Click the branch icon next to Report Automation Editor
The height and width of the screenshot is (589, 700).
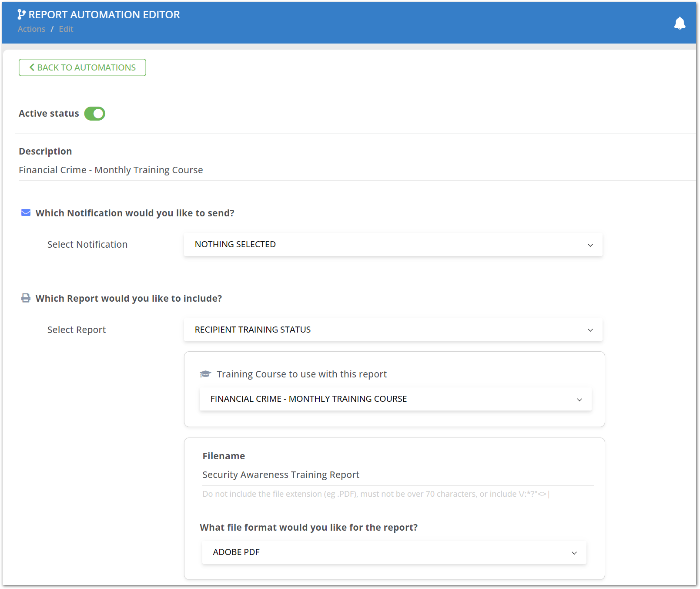[20, 14]
